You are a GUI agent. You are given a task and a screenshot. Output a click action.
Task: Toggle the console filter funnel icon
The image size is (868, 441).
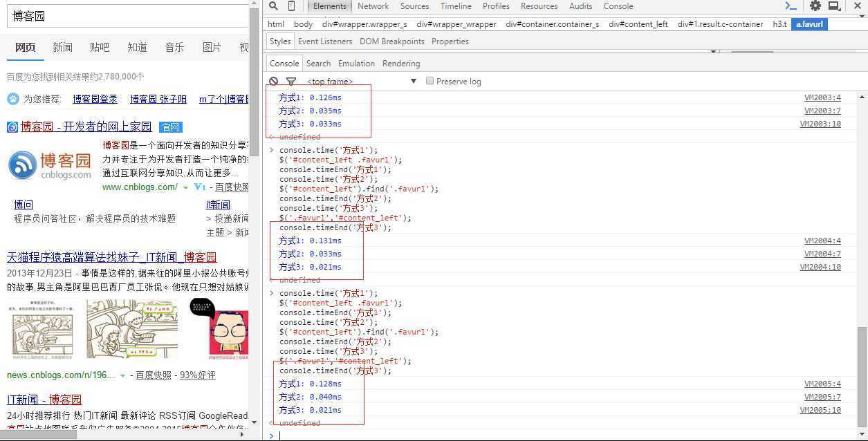pyautogui.click(x=291, y=81)
